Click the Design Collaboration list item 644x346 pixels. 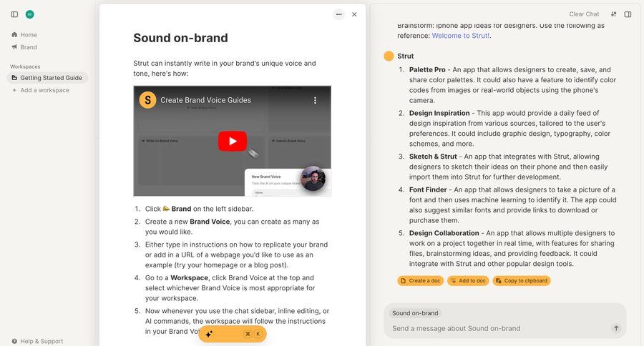click(507, 248)
